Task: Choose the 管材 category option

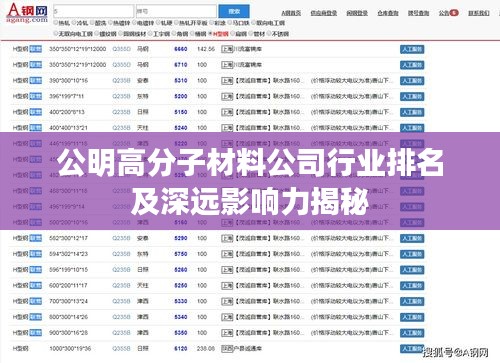Action: tap(257, 34)
